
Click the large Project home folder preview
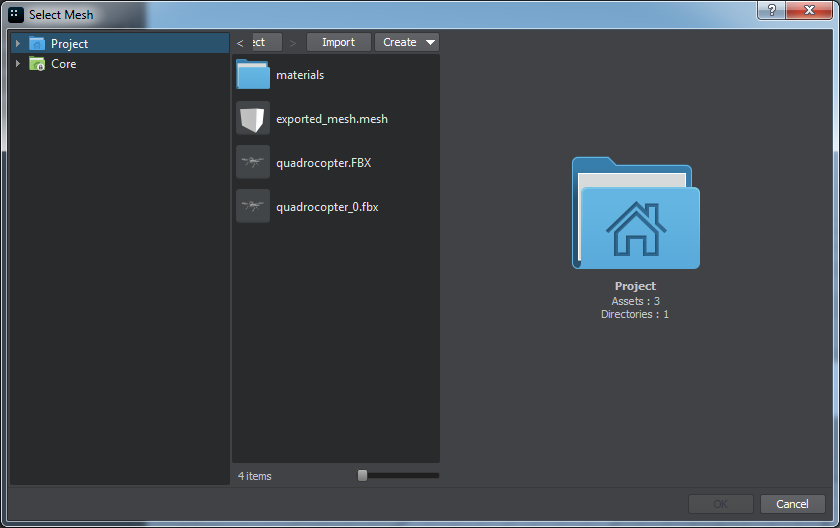click(x=635, y=213)
